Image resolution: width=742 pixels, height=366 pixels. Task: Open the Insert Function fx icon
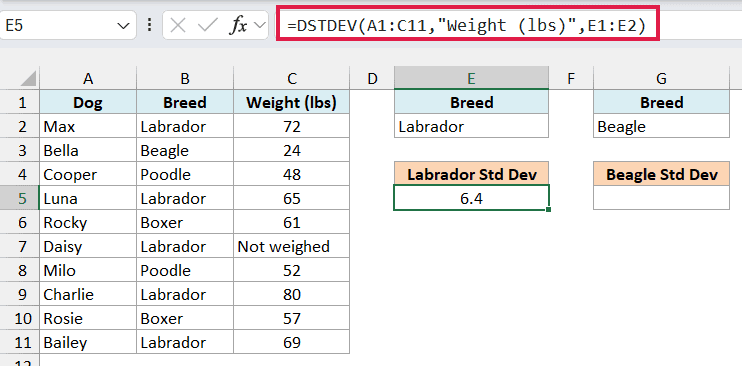[238, 26]
